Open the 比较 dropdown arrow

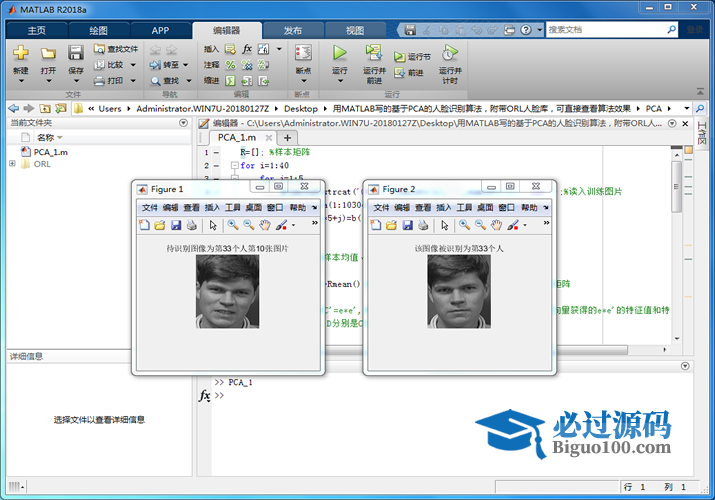click(x=133, y=65)
